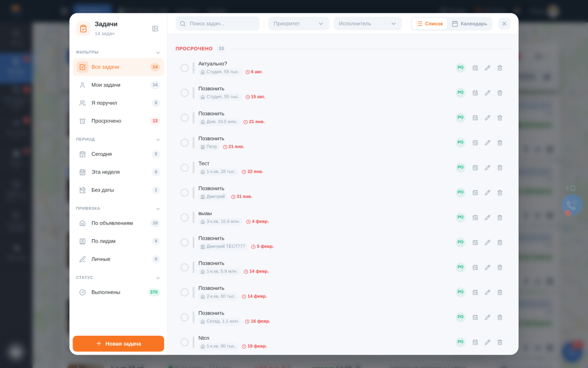Viewport: 588px width, 368px height.
Task: Reschedule the 'Дом, 33.5 млн.' task
Action: [475, 118]
